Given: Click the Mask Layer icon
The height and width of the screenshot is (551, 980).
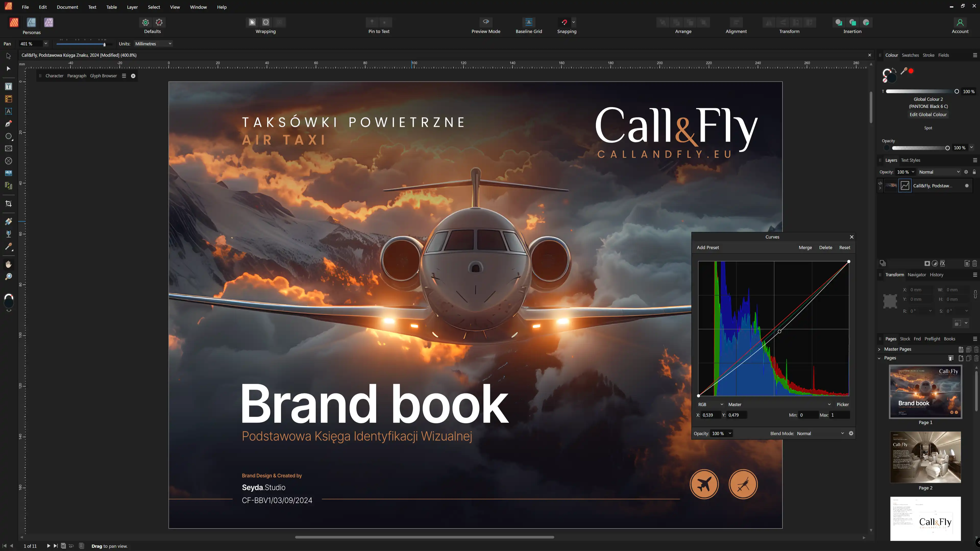Looking at the screenshot, I should 927,264.
